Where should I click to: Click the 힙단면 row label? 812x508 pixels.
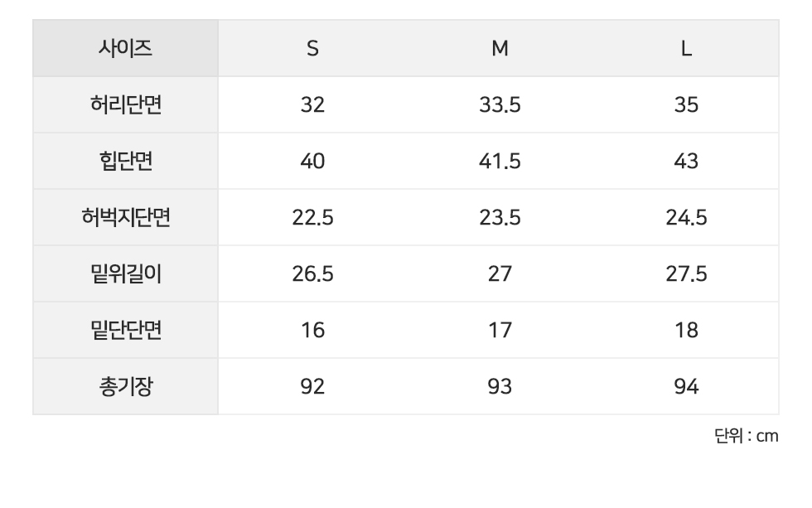125,161
